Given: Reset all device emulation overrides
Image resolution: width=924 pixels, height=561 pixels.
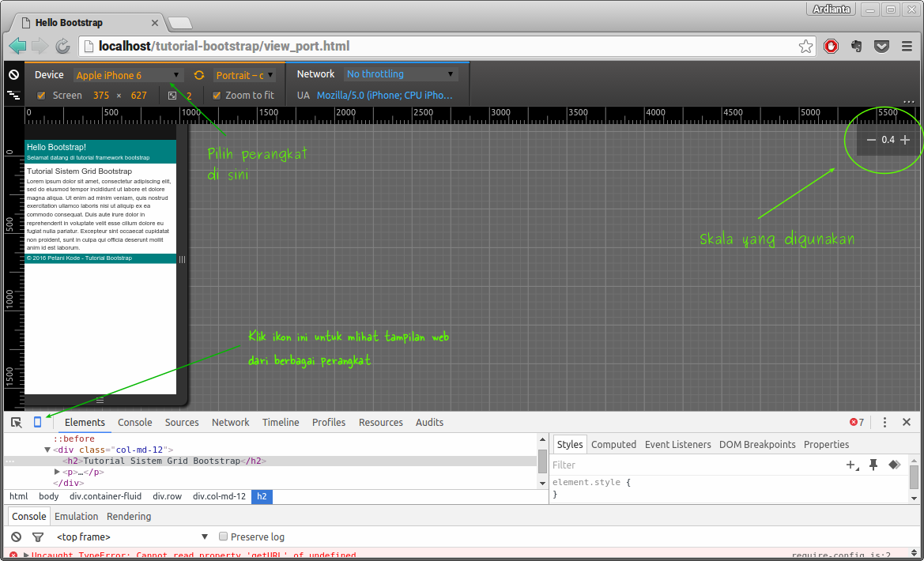Looking at the screenshot, I should tap(13, 75).
